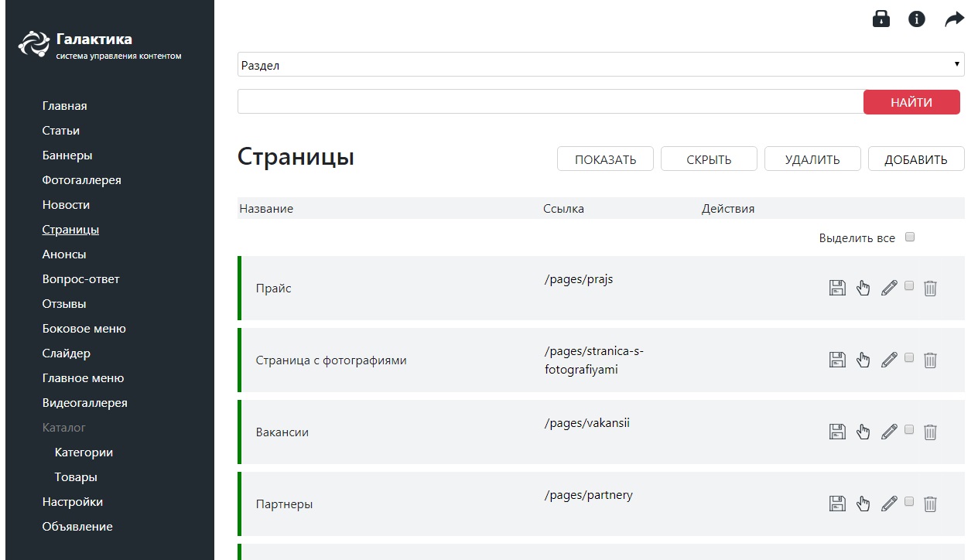The width and height of the screenshot is (978, 560).
Task: Tick the checkbox in the Прайс row
Action: pos(909,285)
